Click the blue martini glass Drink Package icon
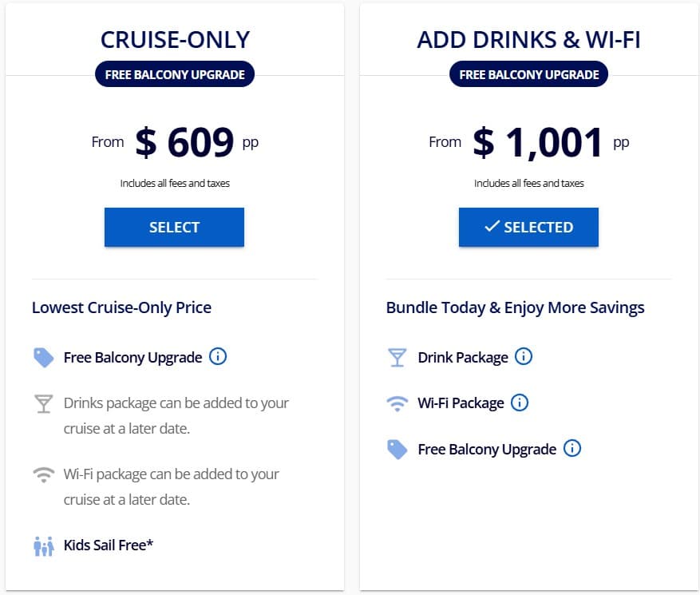This screenshot has width=700, height=595. pos(397,357)
